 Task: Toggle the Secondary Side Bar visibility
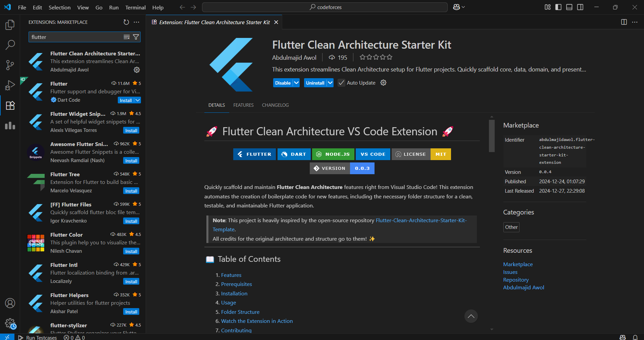click(x=580, y=7)
